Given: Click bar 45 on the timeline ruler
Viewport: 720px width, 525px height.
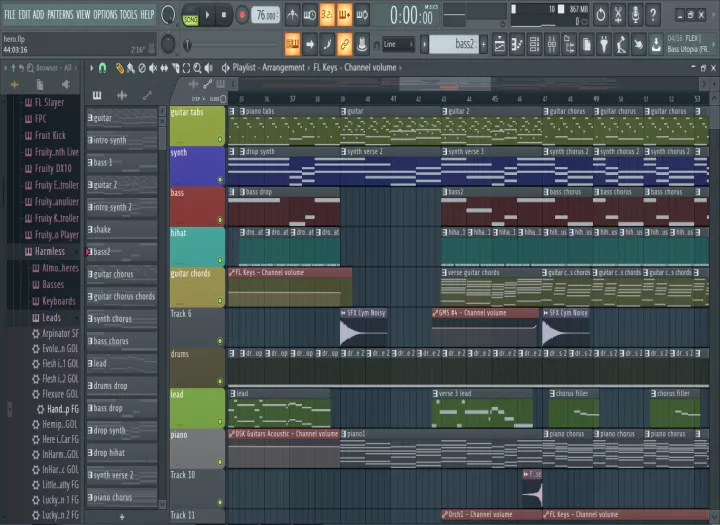Looking at the screenshot, I should click(x=495, y=99).
